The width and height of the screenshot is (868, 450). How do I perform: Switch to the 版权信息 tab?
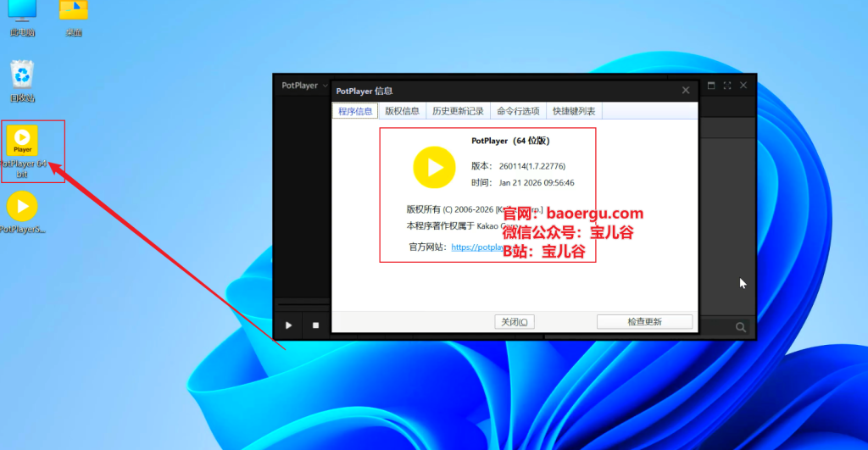tap(402, 111)
